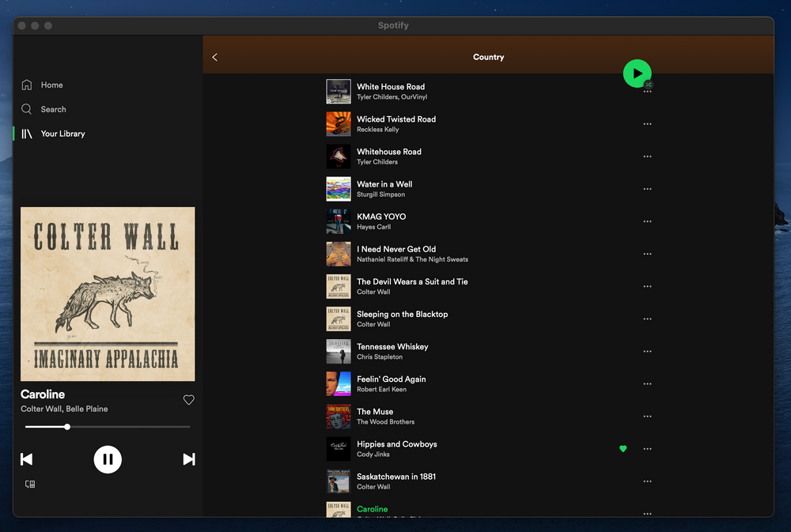
Task: Select the song title Tennessee Whiskey
Action: (x=392, y=346)
